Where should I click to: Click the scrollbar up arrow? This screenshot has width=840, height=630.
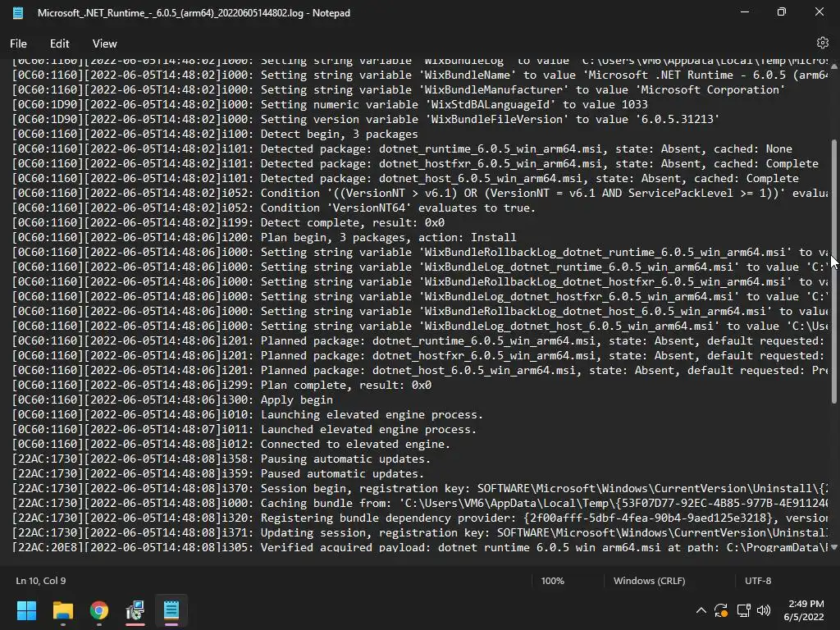834,66
